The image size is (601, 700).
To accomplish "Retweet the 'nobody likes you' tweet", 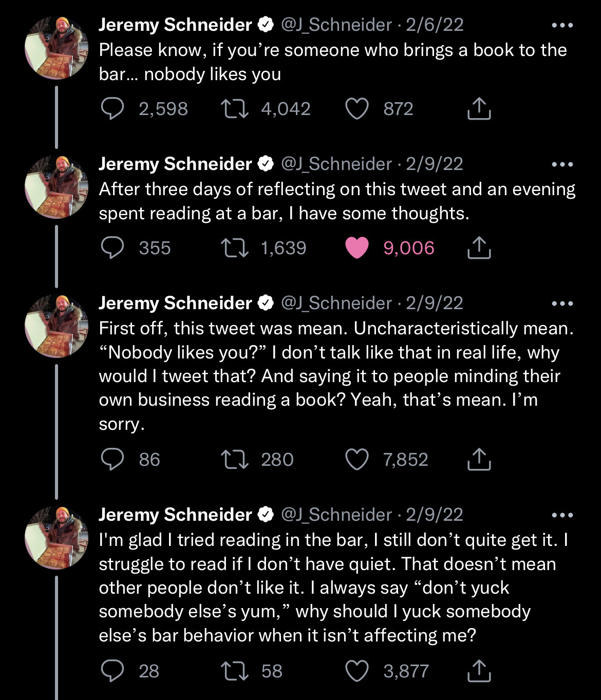I will click(234, 109).
